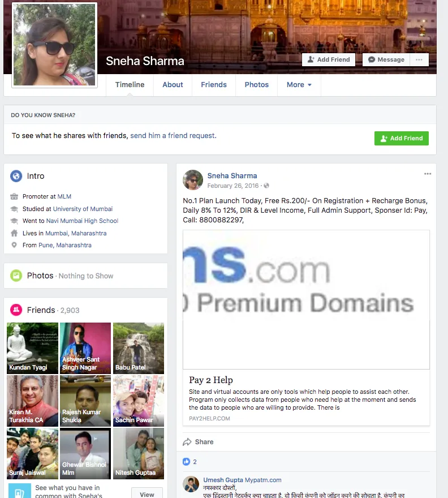The height and width of the screenshot is (498, 448).
Task: Open the post options three-dot menu
Action: point(428,174)
